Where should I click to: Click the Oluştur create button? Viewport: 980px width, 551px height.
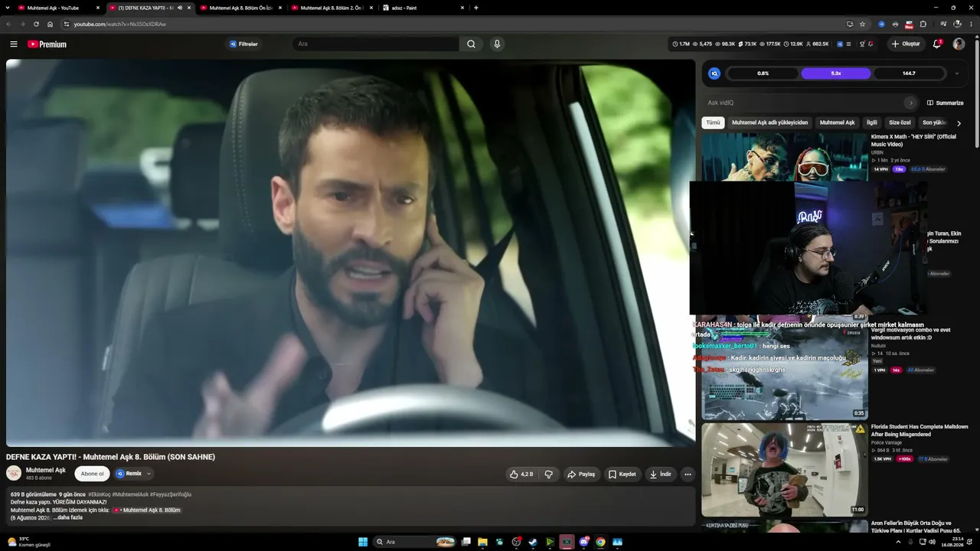906,44
